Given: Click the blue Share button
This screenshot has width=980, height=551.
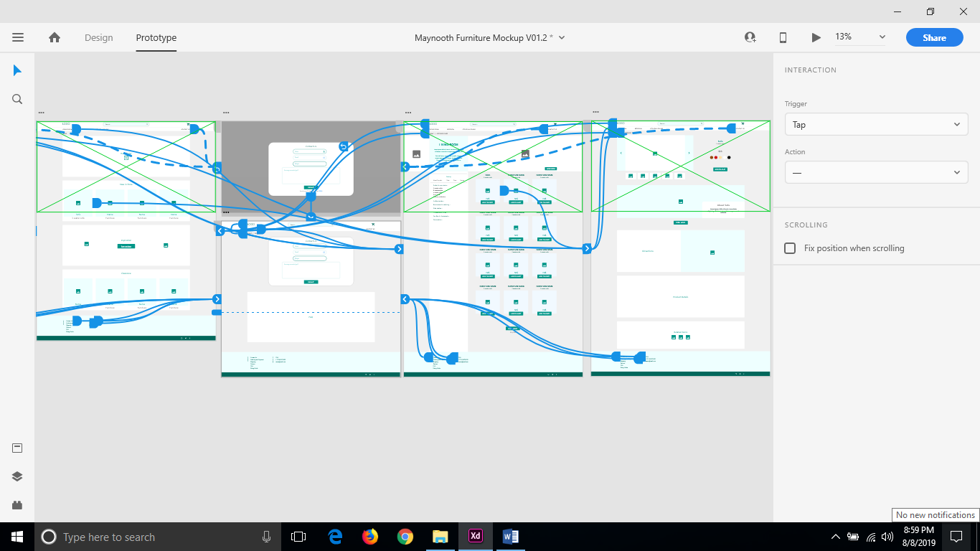Looking at the screenshot, I should (934, 37).
